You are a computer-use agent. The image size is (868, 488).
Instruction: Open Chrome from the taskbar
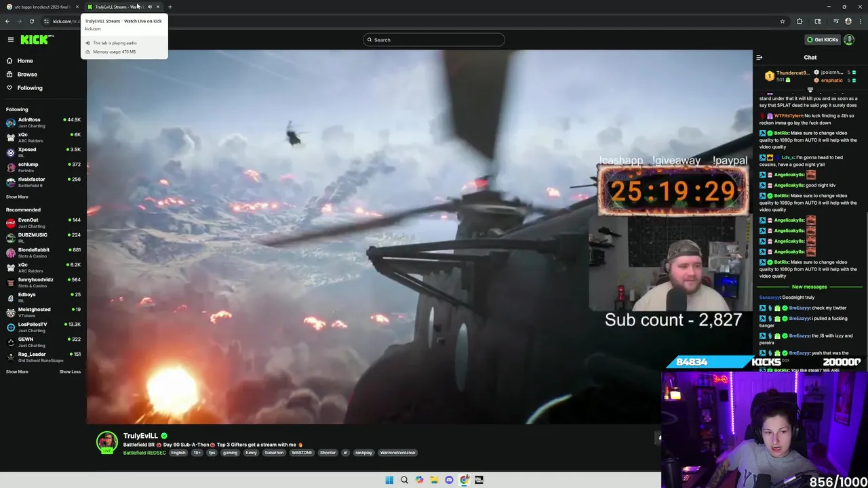click(464, 480)
